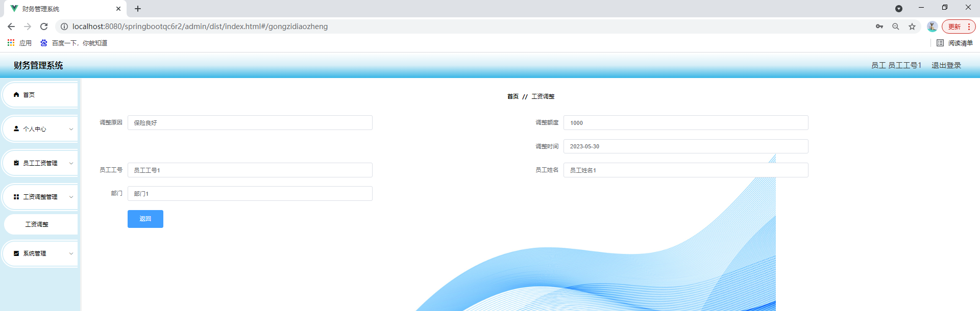
Task: Collapse the 工资调整管理 menu chevron
Action: pyautogui.click(x=71, y=197)
